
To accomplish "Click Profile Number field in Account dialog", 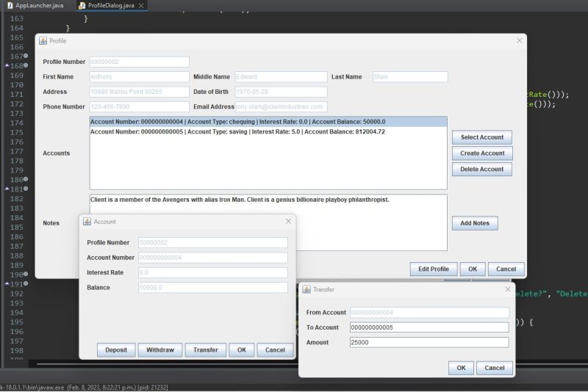I will (x=213, y=242).
